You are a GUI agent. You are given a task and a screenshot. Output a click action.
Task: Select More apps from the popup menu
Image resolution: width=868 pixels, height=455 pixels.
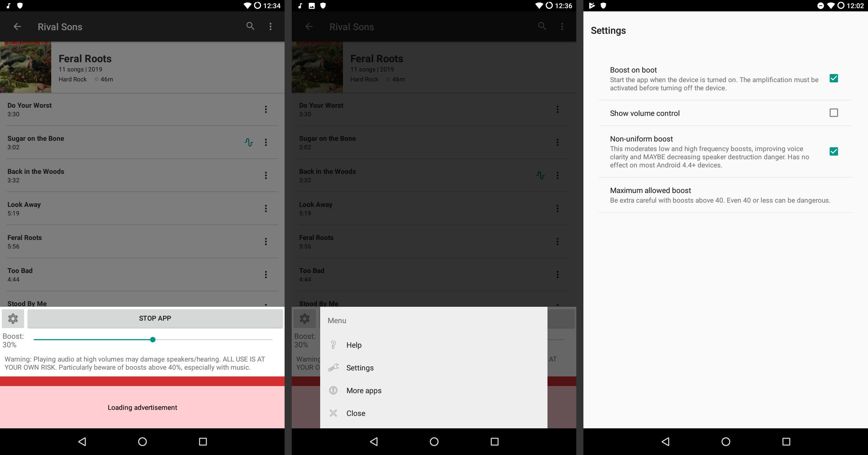(364, 390)
